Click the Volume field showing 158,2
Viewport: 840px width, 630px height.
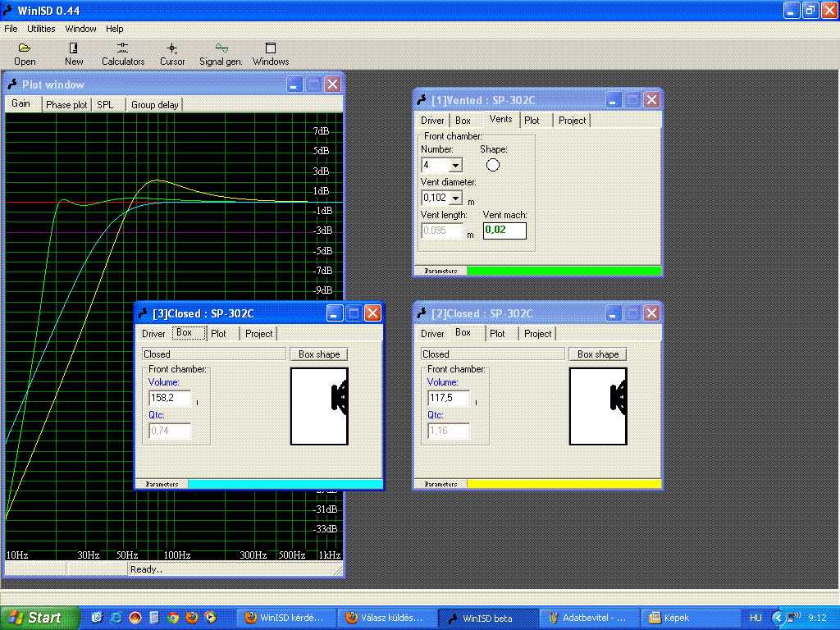pyautogui.click(x=169, y=399)
